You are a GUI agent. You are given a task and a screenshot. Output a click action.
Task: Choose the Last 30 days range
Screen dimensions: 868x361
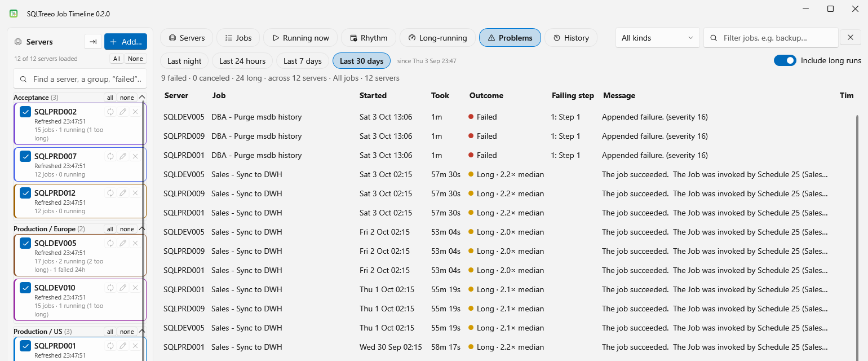click(362, 61)
